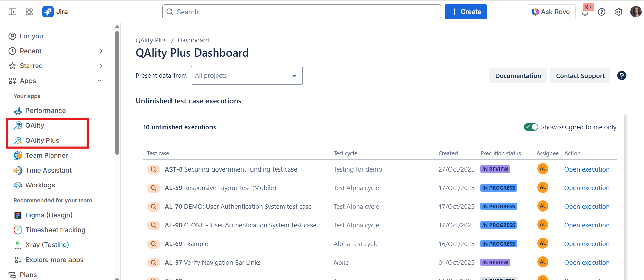Click the Create button
This screenshot has height=280, width=644.
click(x=466, y=12)
